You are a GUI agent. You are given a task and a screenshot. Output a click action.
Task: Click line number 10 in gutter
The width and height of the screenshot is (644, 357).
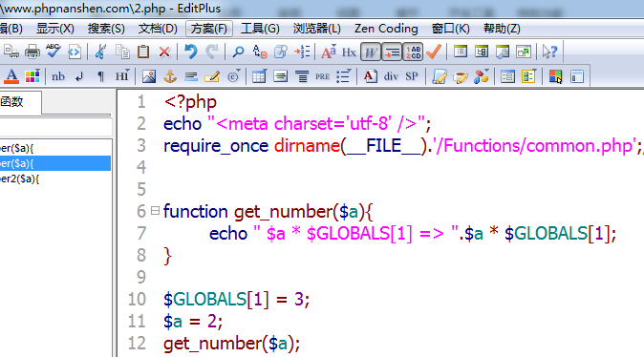pyautogui.click(x=137, y=299)
